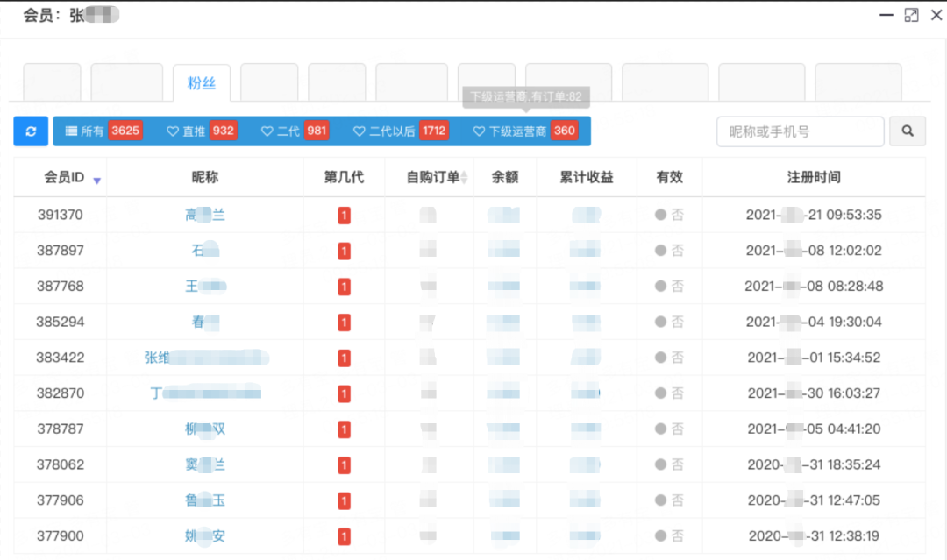947x560 pixels.
Task: Open member nickname link for ID 377906
Action: (205, 500)
